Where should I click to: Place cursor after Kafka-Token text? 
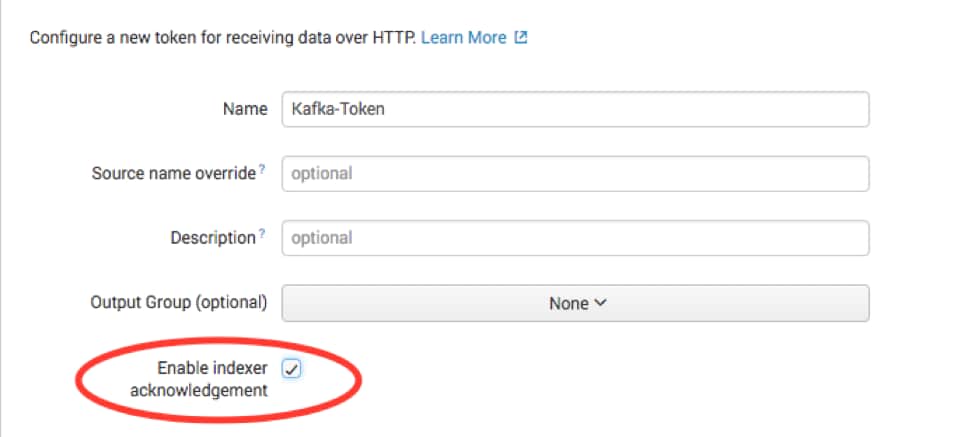coord(387,109)
